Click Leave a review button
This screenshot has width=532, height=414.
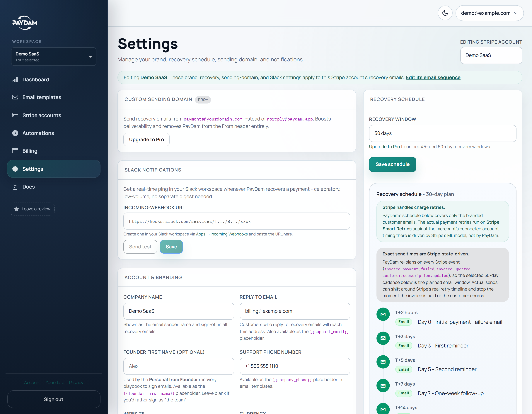pos(32,209)
